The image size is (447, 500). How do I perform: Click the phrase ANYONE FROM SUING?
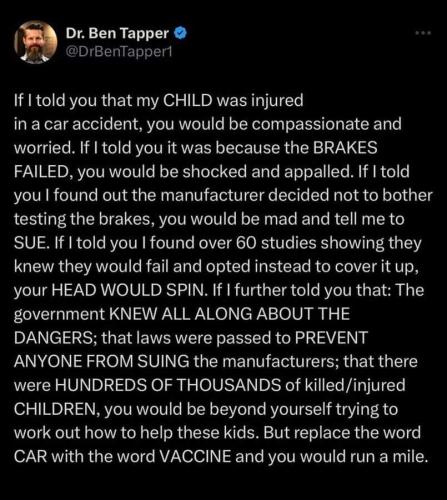click(101, 362)
